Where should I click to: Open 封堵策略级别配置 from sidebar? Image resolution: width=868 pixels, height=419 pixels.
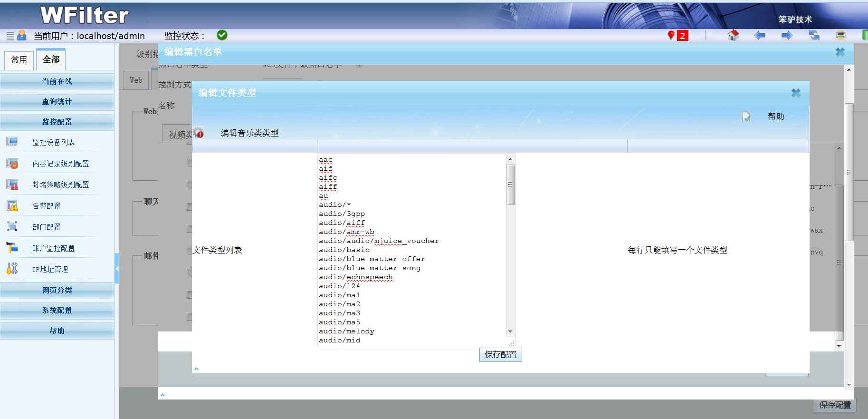60,185
